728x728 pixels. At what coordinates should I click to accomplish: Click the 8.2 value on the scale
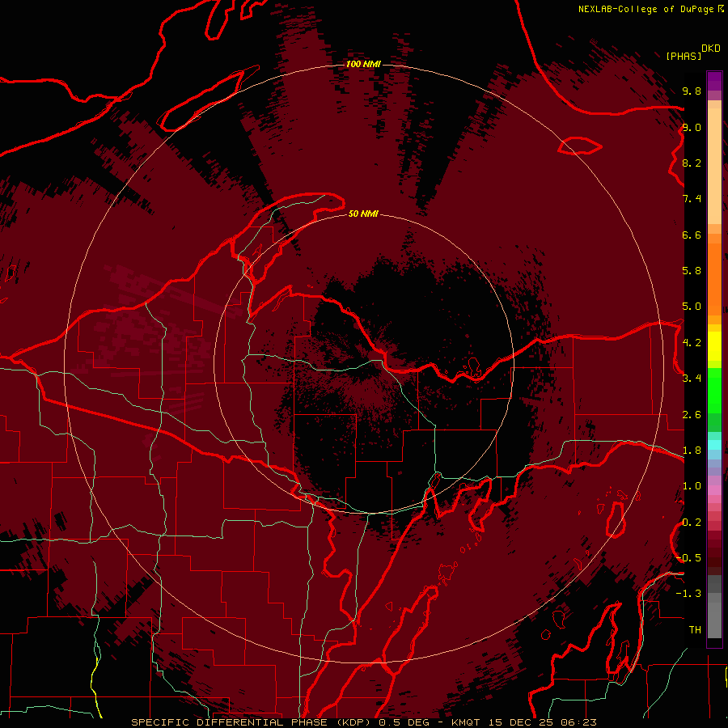click(692, 163)
